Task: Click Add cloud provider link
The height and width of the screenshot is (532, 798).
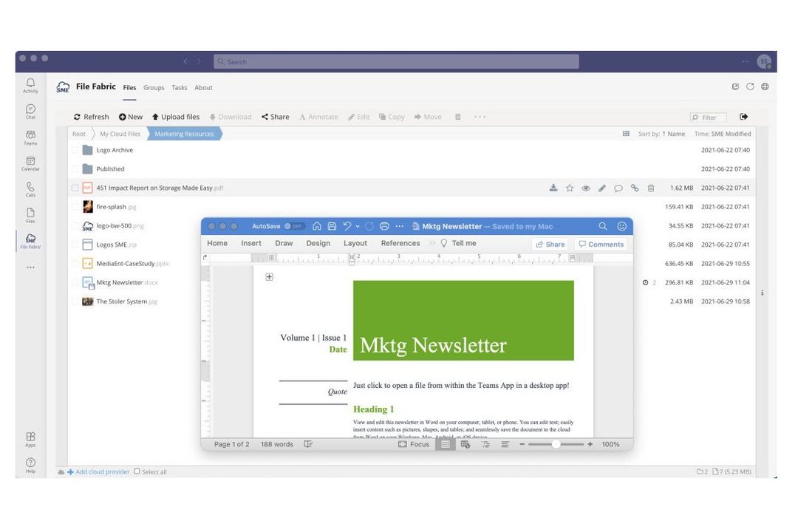Action: coord(98,471)
